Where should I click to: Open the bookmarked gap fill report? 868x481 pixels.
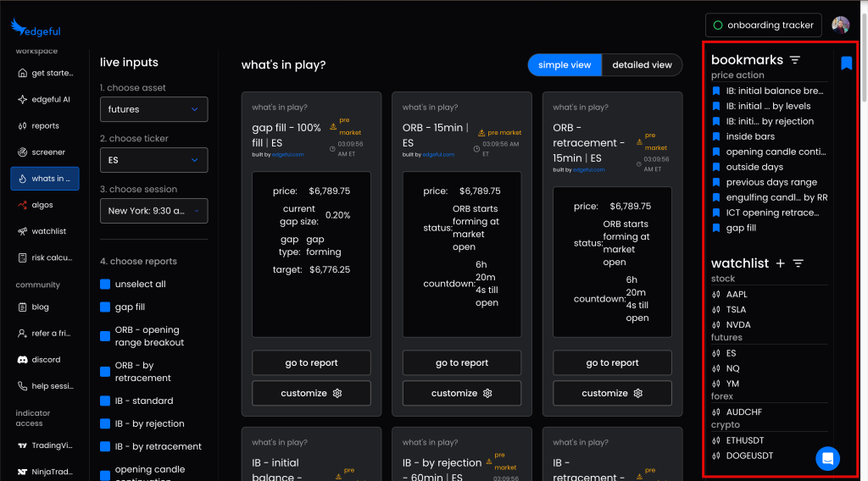click(x=740, y=228)
